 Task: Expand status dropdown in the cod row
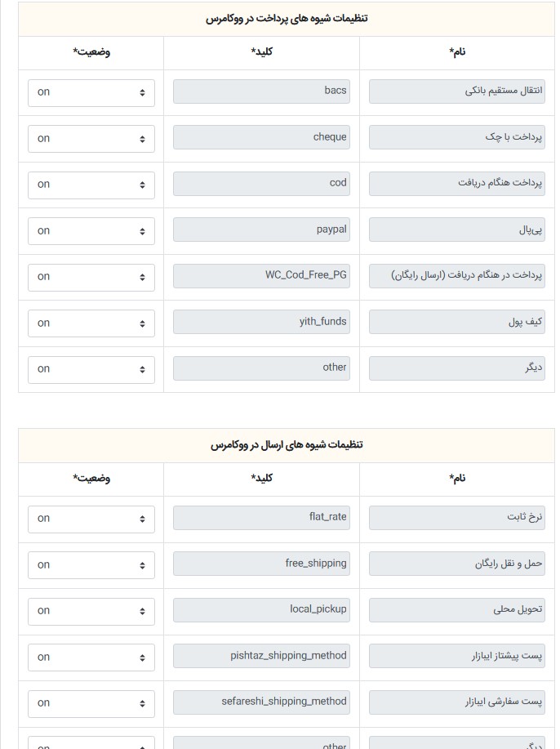click(x=91, y=185)
